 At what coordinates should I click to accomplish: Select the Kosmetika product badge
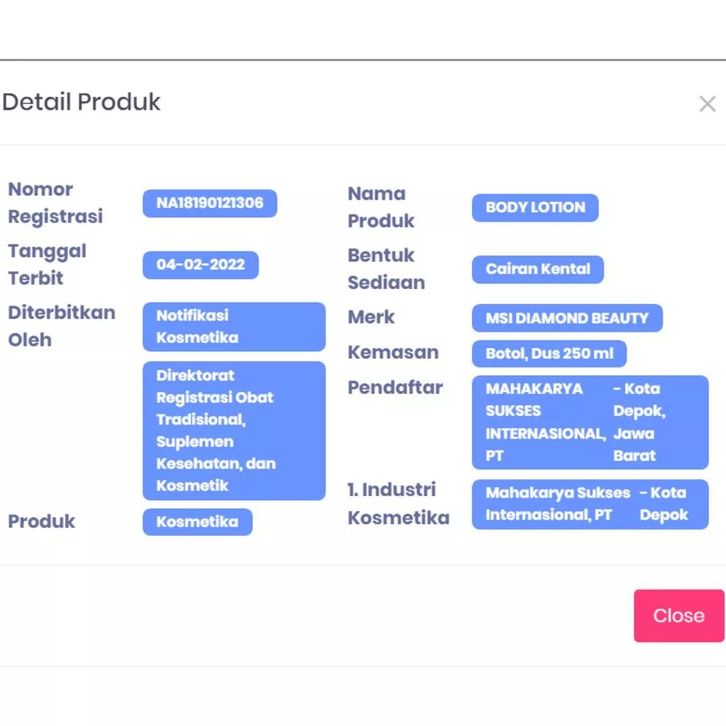click(197, 521)
